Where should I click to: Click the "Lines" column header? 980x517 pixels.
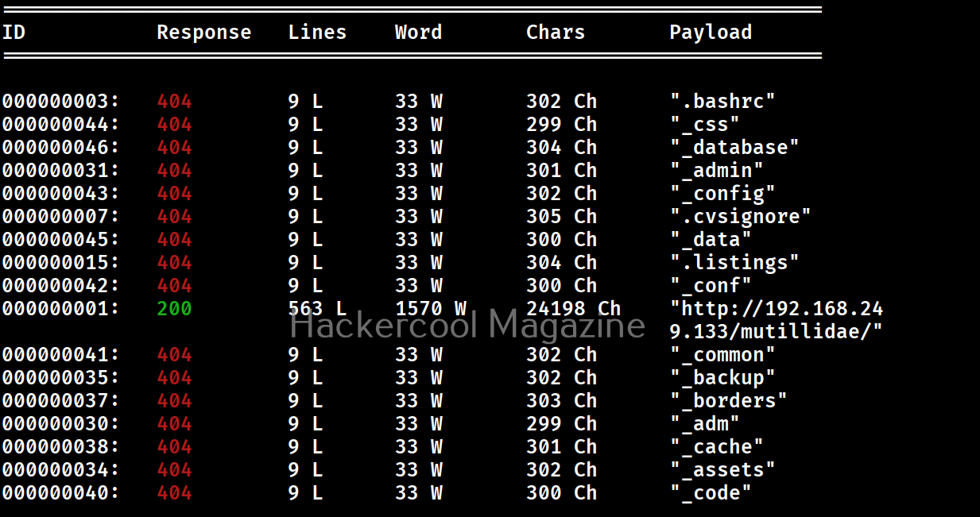(x=317, y=33)
